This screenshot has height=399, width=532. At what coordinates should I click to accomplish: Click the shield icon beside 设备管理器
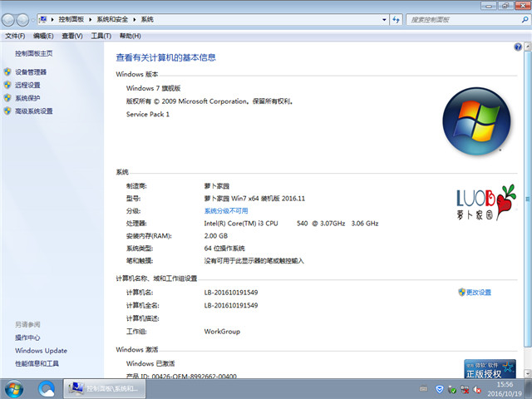tap(7, 71)
